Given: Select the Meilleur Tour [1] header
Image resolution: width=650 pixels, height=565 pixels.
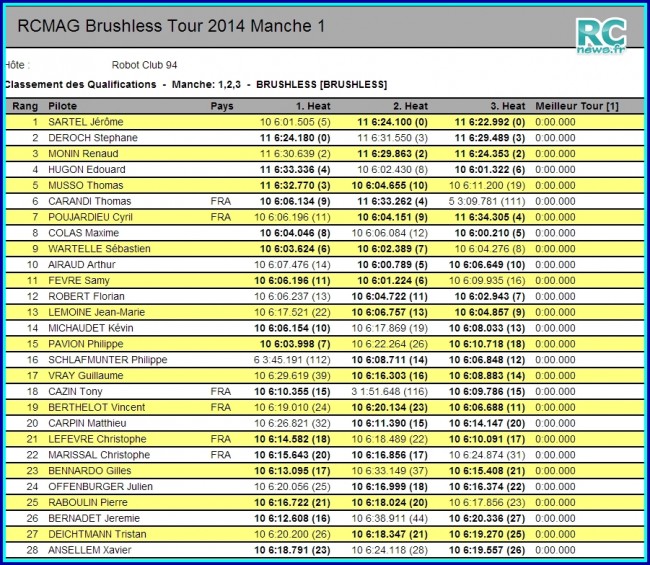Looking at the screenshot, I should point(577,106).
